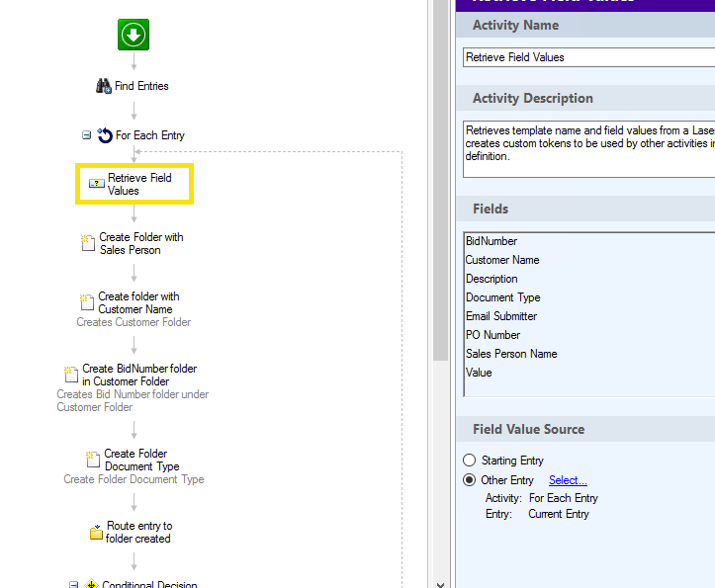Collapse the For Each Entry activity
Viewport: 715px width, 588px height.
pyautogui.click(x=87, y=135)
